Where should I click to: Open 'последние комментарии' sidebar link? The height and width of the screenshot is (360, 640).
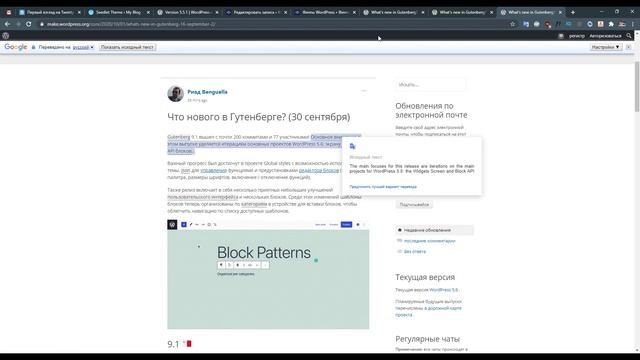(429, 241)
